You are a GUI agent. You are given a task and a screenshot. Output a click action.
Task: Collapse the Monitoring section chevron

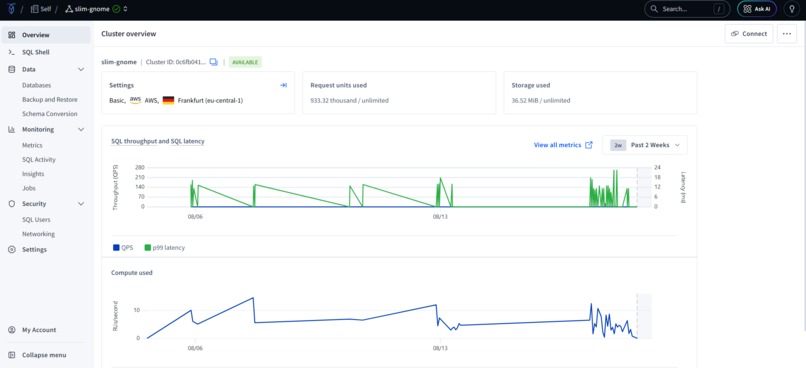(81, 130)
